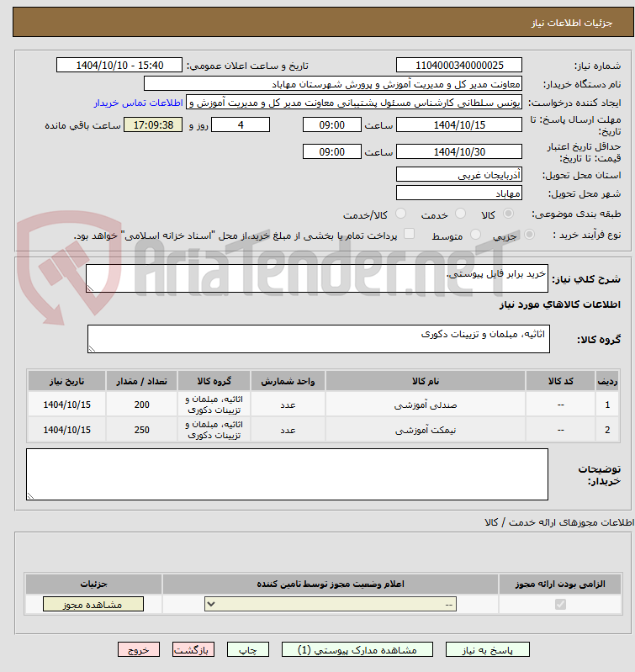Select the کالا radio button
This screenshot has width=635, height=672.
pos(508,214)
